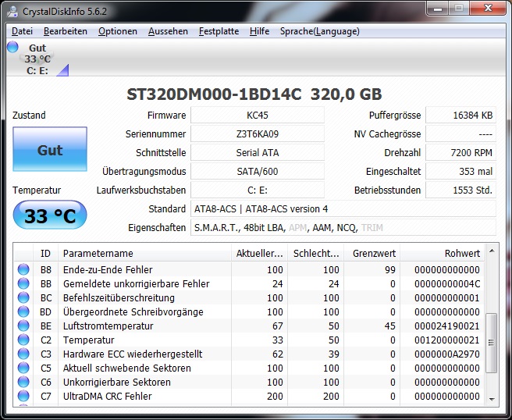Click the Puffergrösse field 16384 KB
Viewport: 512px width, 420px height.
tap(461, 115)
